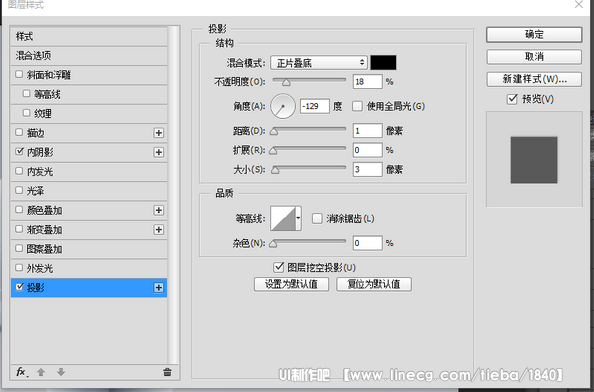The height and width of the screenshot is (392, 594).
Task: Add another 内阴影 effect with plus icon
Action: [x=159, y=152]
